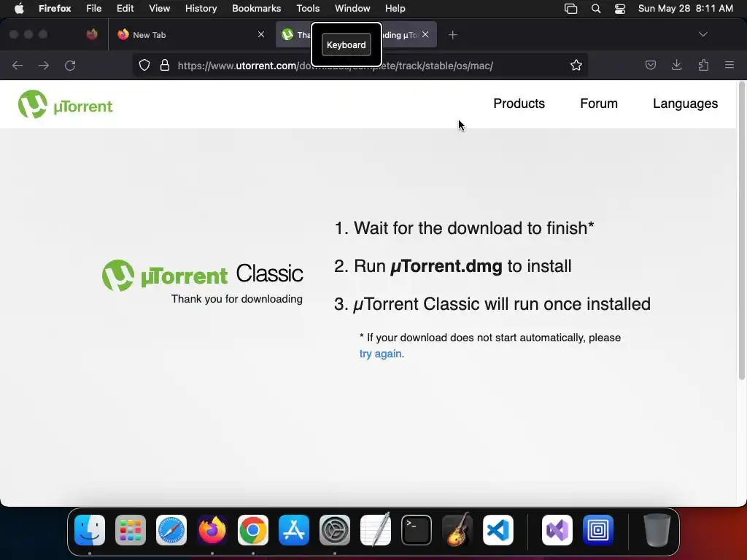
Task: Click the pinned Firefox tab icon
Action: click(92, 34)
